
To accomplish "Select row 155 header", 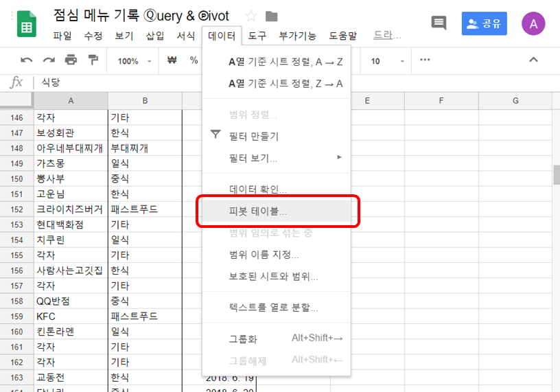I will point(16,255).
